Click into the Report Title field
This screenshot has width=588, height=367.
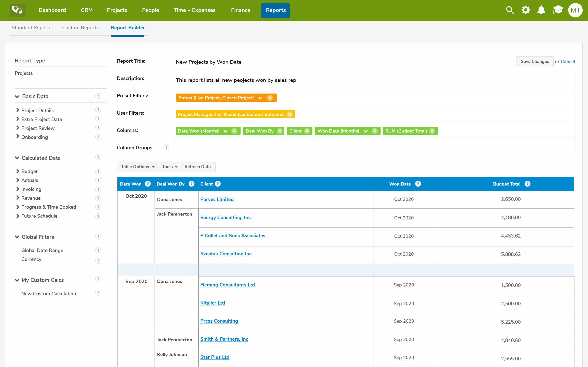(343, 62)
